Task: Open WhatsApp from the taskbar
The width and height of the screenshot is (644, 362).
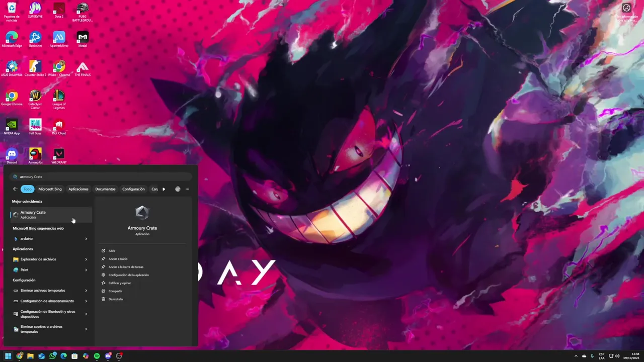Action: pyautogui.click(x=52, y=356)
